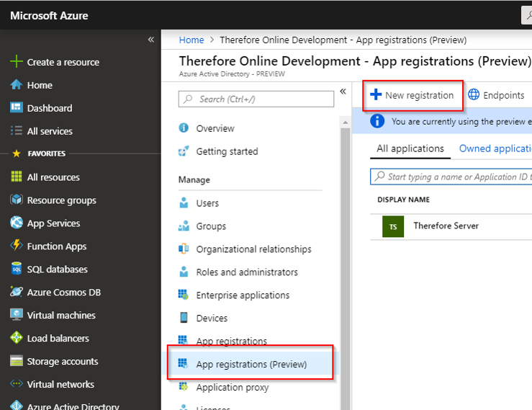
Task: Click the Endpoints globe icon
Action: coord(474,95)
